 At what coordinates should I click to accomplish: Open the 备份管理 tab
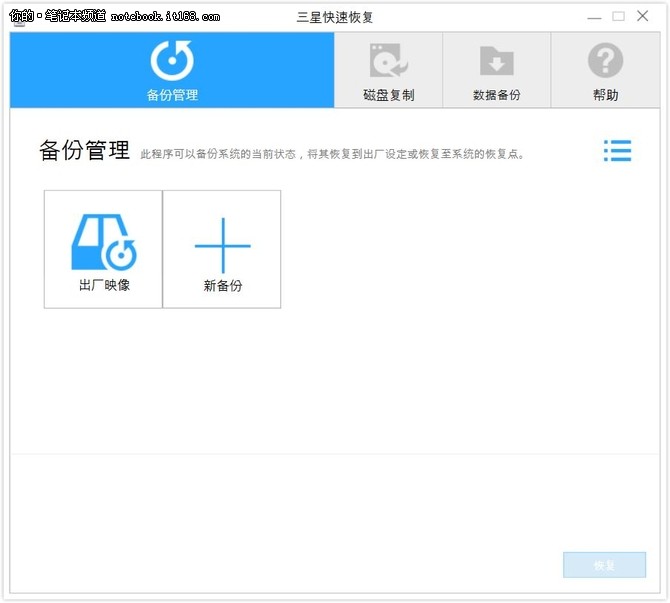(x=172, y=70)
